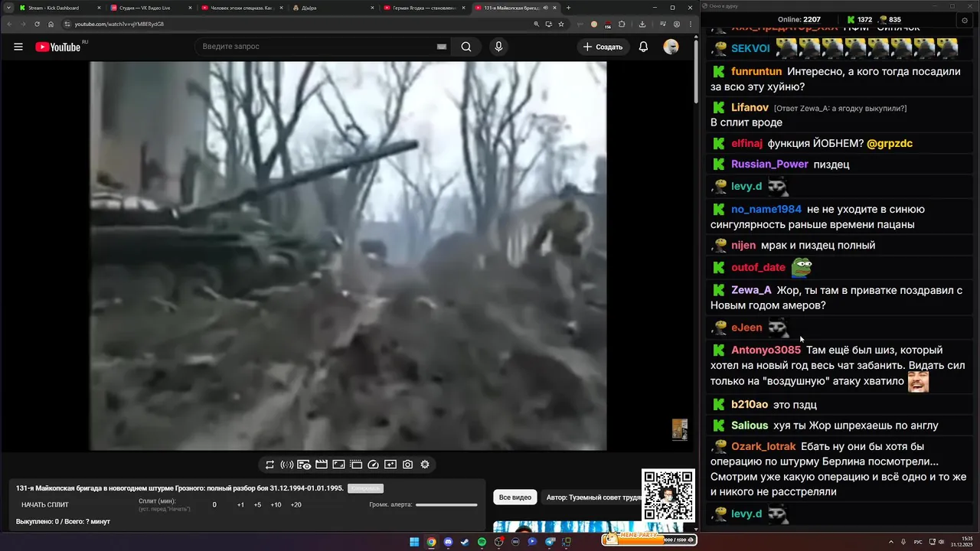The image size is (980, 551).
Task: Switch to the Діхіра tab
Action: [x=332, y=8]
